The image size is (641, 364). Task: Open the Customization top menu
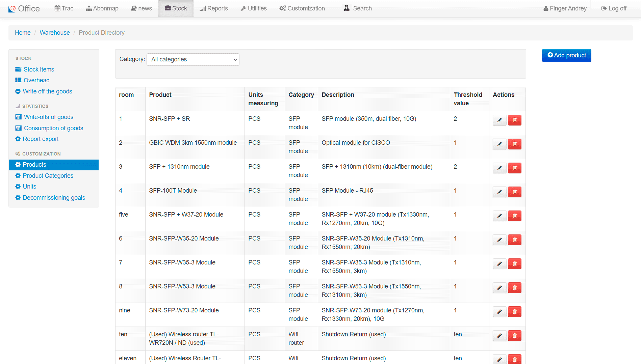[x=302, y=8]
